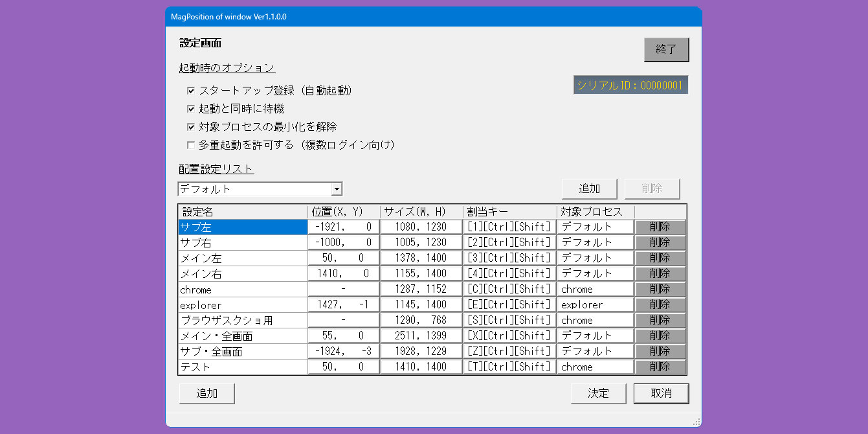Enable 多重起動を許可する option
868x434 pixels.
[x=191, y=145]
